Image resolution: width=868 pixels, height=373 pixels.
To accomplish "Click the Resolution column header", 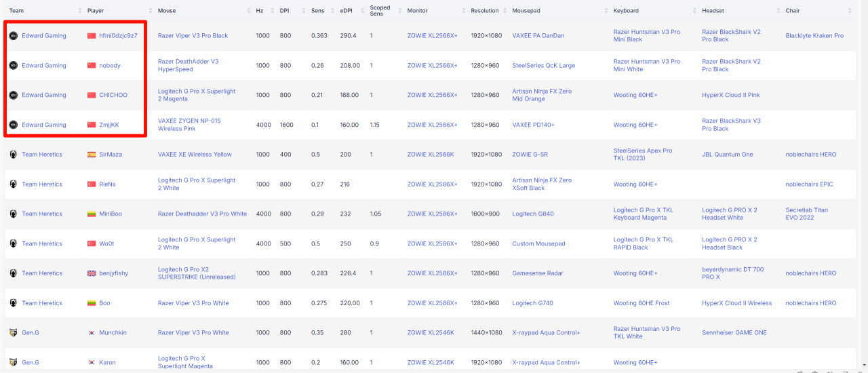I will (x=484, y=11).
